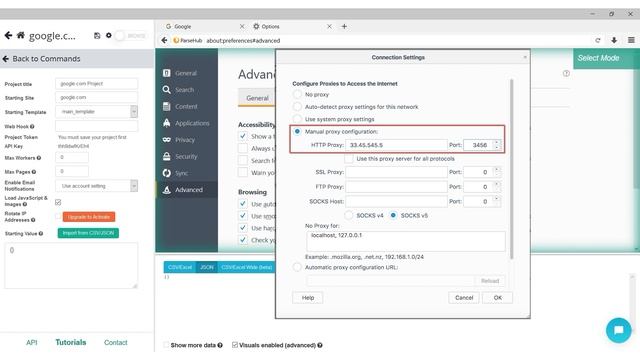Click the Security lock icon
This screenshot has width=640, height=360.
coord(167,156)
